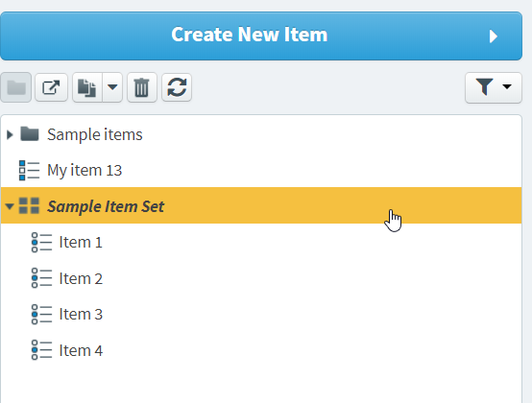Click the My item 13 checklist icon
532x403 pixels.
click(29, 170)
